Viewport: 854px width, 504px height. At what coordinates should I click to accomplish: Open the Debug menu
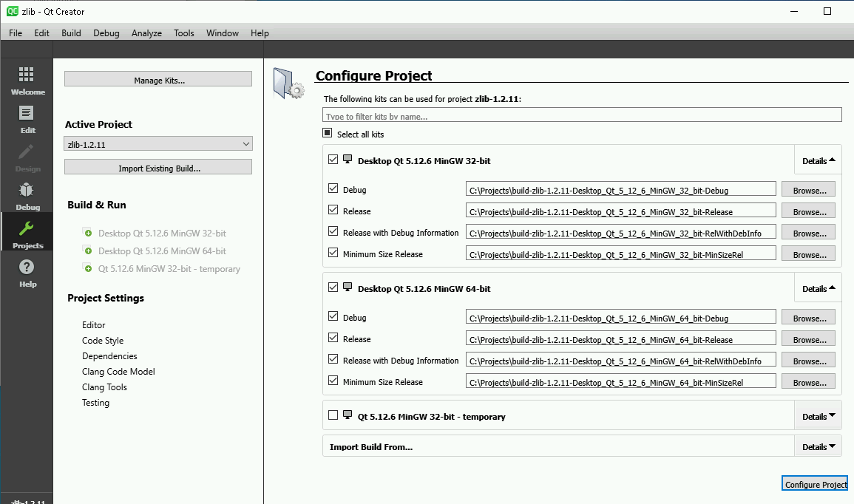pyautogui.click(x=106, y=33)
